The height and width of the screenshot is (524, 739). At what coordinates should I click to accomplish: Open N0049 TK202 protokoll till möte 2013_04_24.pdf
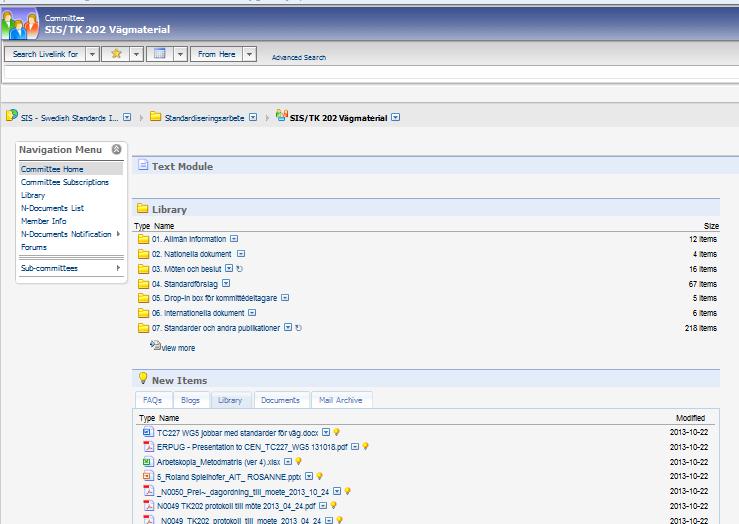pos(236,506)
